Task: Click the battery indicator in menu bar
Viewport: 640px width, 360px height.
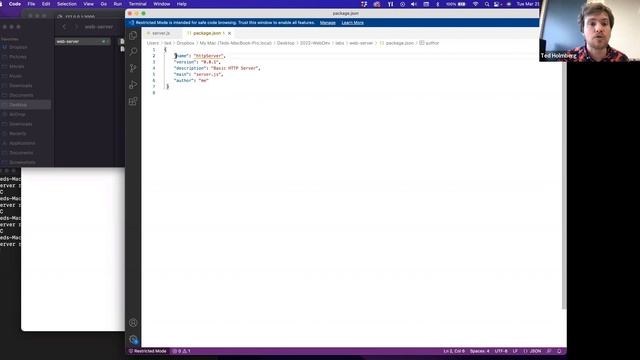Action: [x=456, y=4]
